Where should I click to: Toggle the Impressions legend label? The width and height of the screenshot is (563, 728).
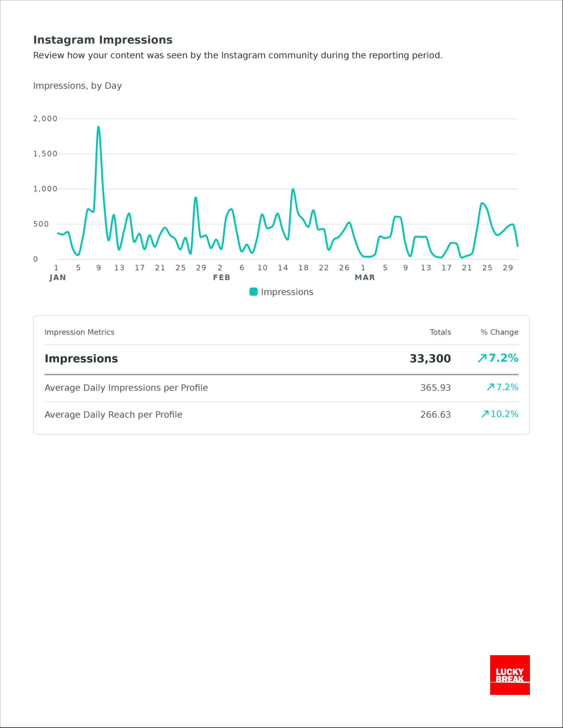pos(287,292)
